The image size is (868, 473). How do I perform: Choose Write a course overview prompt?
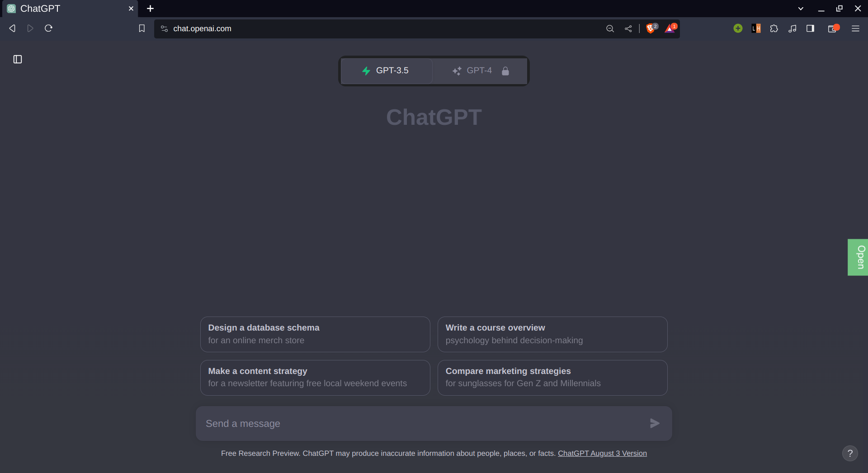click(x=552, y=334)
